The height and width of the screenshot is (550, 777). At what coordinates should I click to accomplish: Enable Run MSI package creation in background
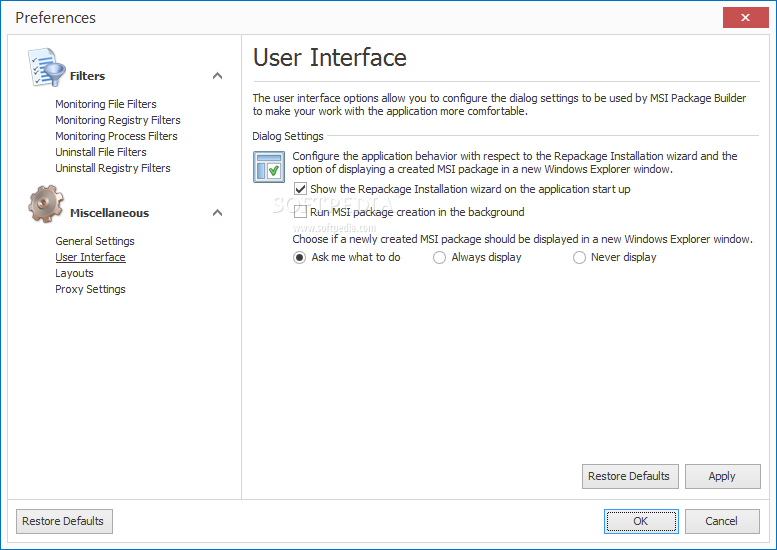click(300, 212)
